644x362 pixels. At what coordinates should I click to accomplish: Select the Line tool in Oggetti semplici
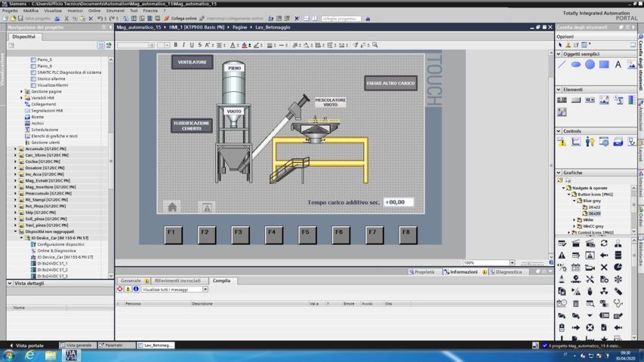(562, 65)
